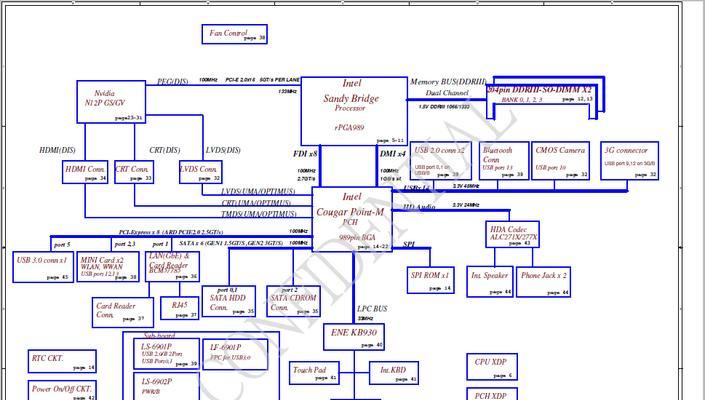Select the USB 2.0 conn x2 block

click(441, 161)
